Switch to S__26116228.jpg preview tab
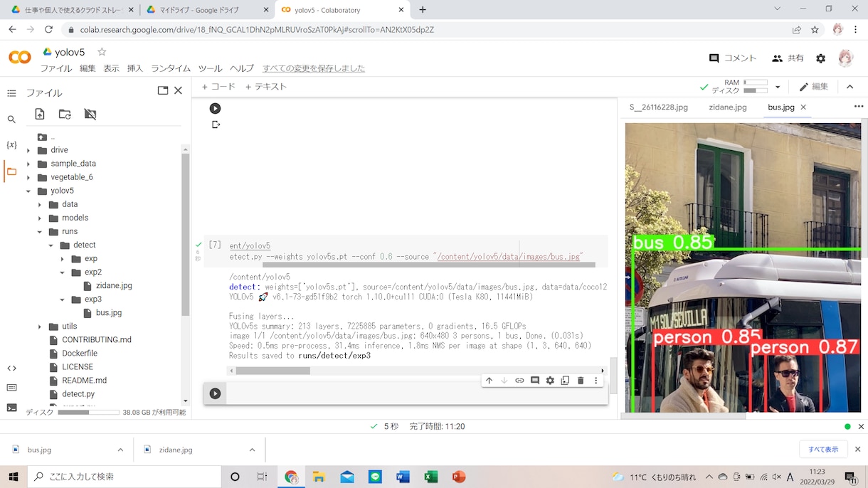Image resolution: width=868 pixels, height=488 pixels. pos(659,107)
